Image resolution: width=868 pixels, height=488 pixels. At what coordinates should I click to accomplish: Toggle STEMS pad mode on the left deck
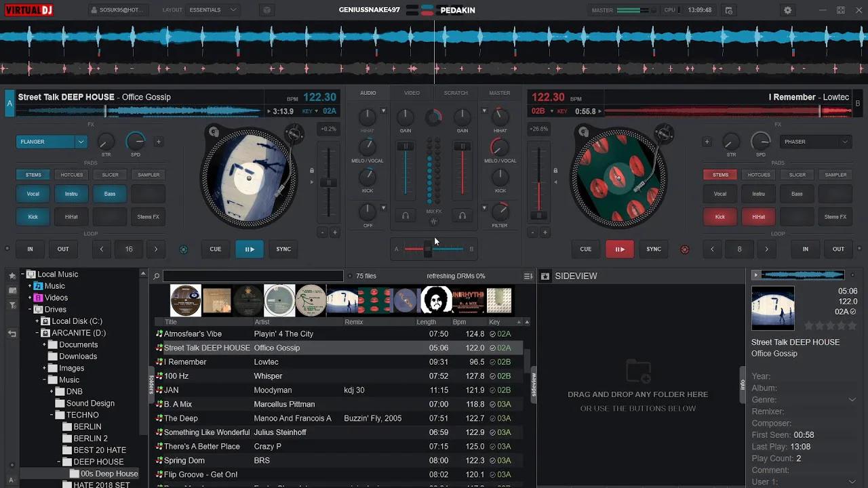(33, 174)
